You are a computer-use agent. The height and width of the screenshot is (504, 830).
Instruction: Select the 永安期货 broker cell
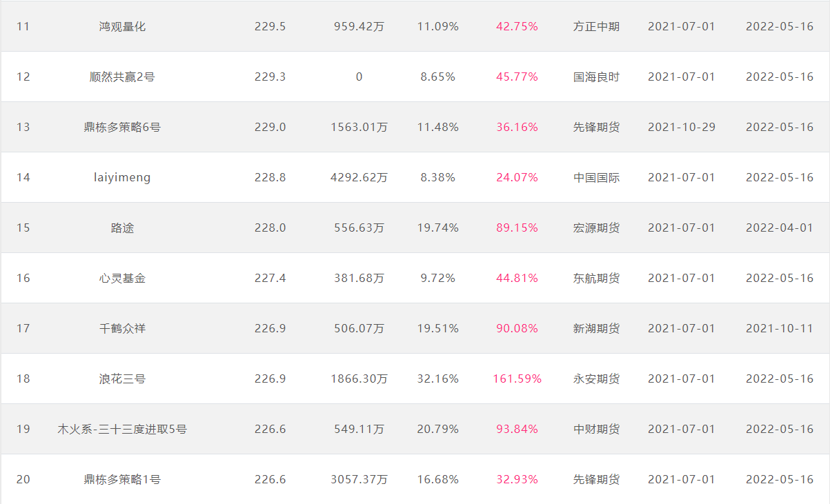(x=596, y=379)
